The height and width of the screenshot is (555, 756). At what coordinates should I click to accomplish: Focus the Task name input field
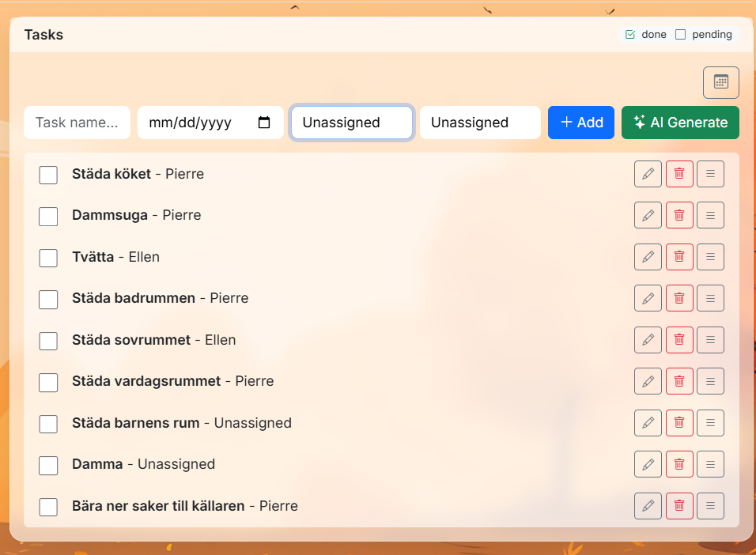point(77,123)
